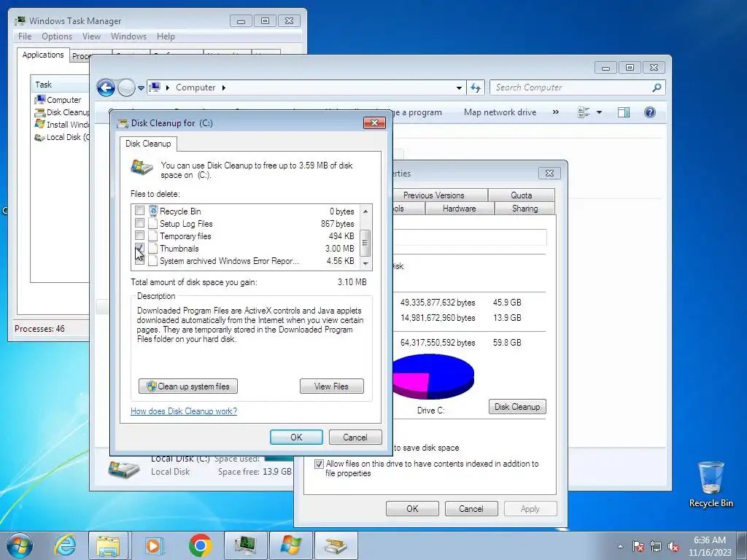Open How does Disk Cleanup work link

click(x=184, y=411)
